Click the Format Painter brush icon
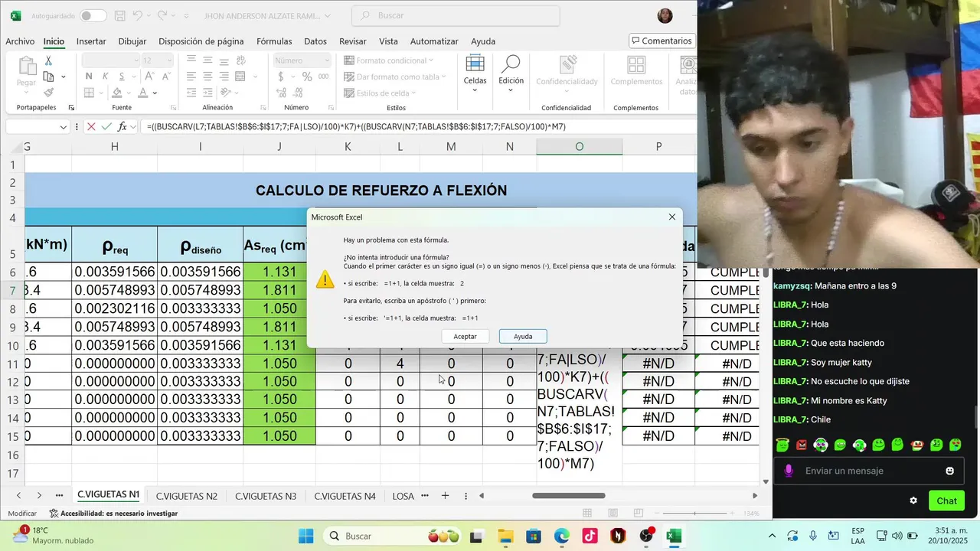 pyautogui.click(x=48, y=93)
